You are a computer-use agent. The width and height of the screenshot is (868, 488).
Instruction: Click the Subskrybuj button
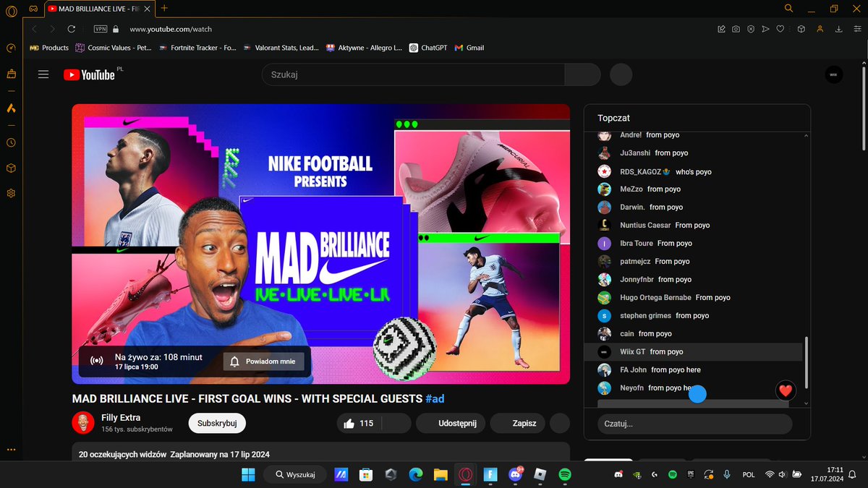point(217,423)
